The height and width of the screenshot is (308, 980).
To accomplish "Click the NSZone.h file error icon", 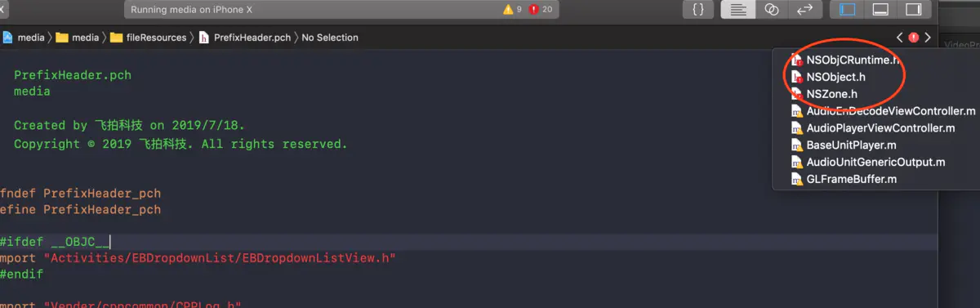I will pyautogui.click(x=797, y=94).
